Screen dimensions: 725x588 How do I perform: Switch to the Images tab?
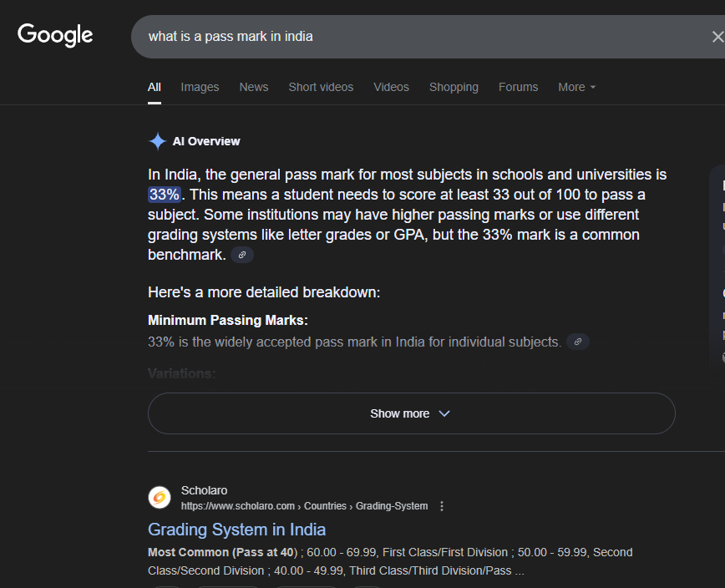200,87
